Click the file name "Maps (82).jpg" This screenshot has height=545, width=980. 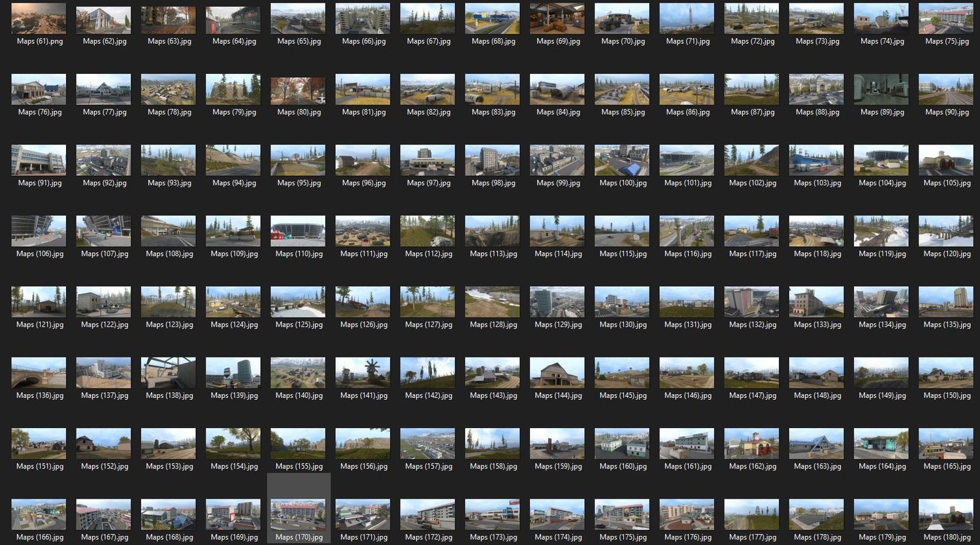point(429,112)
